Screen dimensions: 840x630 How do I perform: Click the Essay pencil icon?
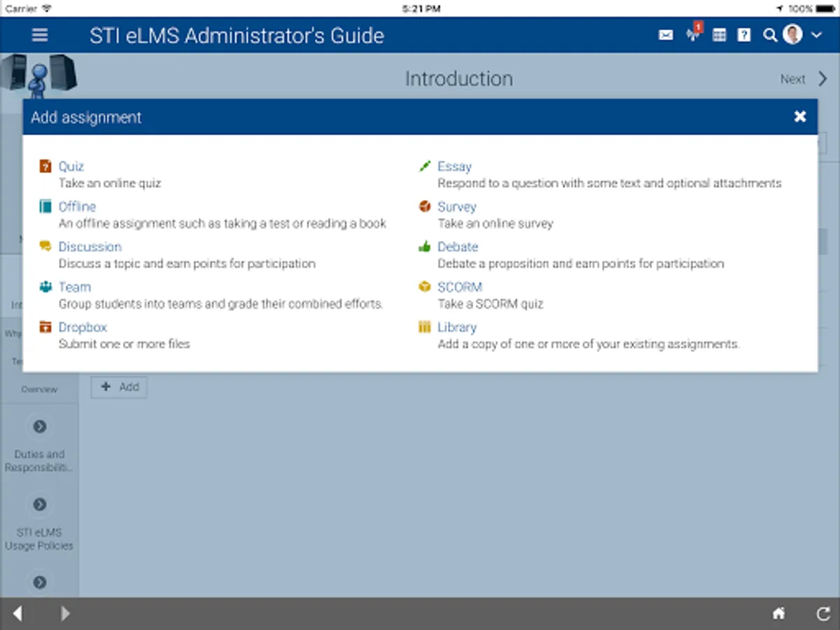(424, 166)
